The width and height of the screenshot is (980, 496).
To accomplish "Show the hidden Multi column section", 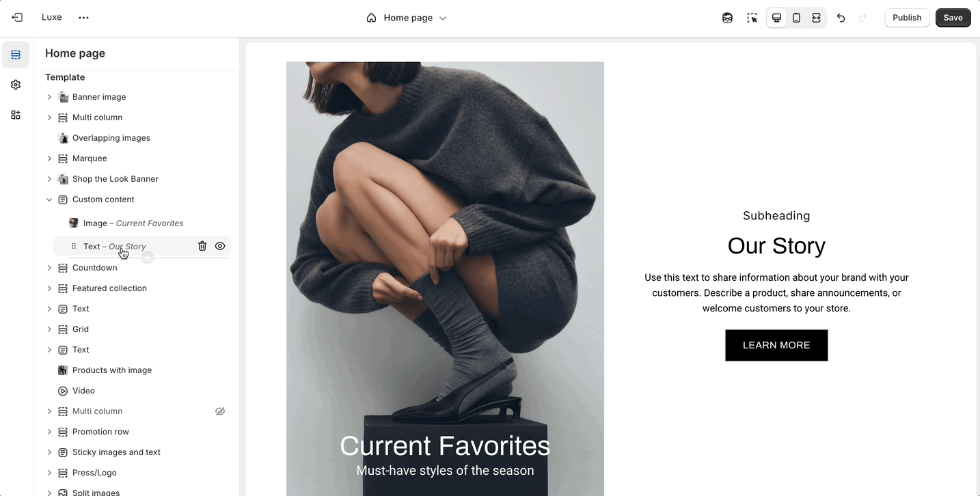I will pos(220,411).
